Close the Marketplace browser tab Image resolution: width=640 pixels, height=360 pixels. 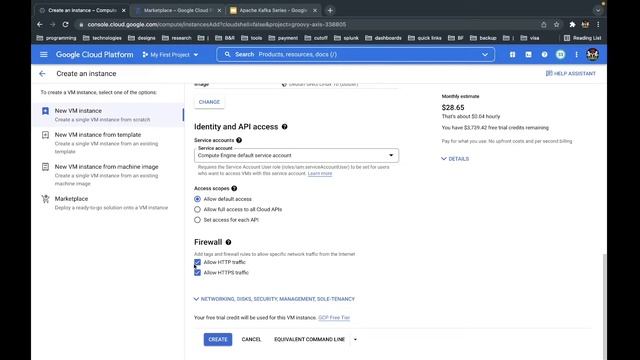point(219,10)
